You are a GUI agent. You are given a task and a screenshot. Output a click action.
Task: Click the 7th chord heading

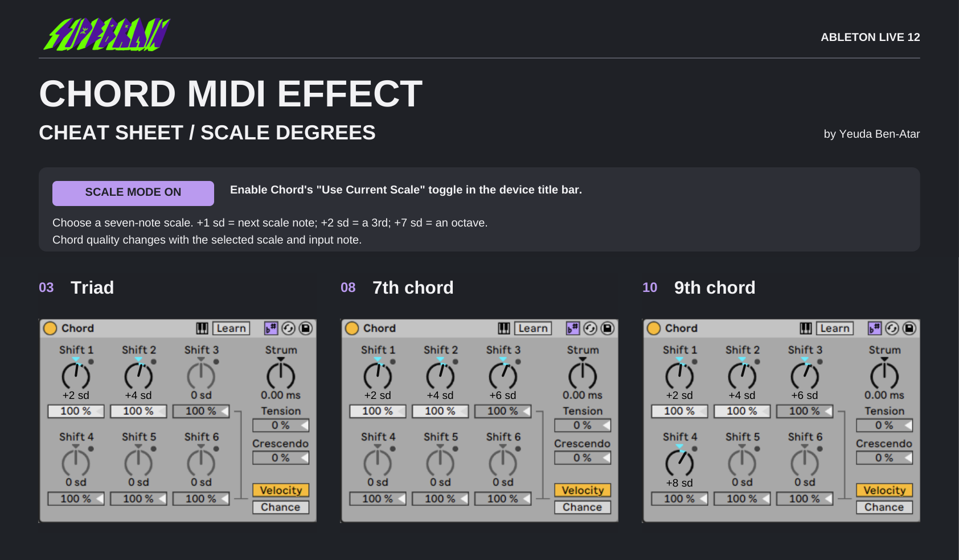point(413,287)
